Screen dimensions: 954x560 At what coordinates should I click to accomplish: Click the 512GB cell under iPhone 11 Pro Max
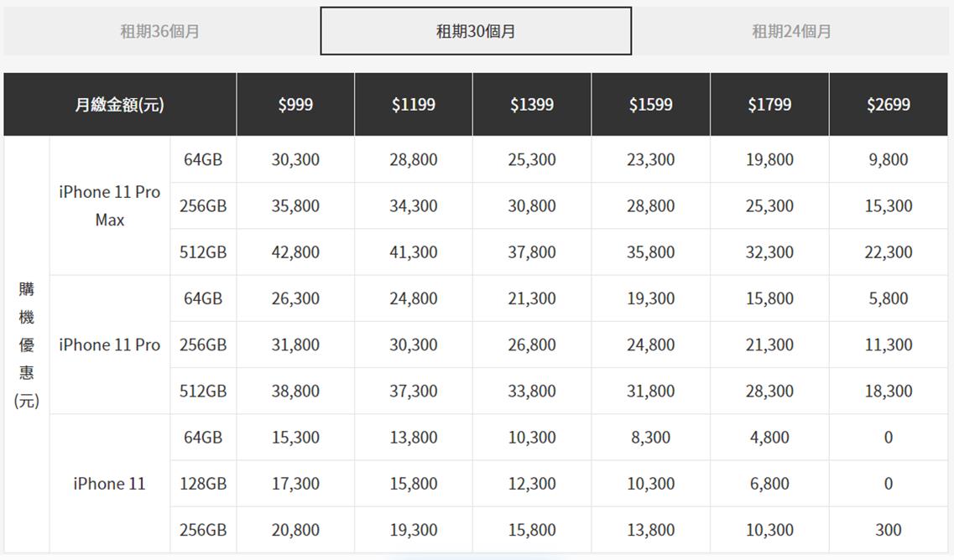[x=203, y=252]
